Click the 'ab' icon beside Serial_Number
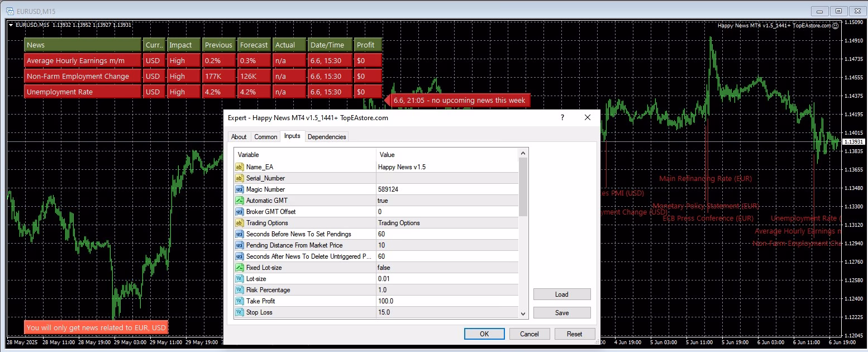 [x=239, y=178]
